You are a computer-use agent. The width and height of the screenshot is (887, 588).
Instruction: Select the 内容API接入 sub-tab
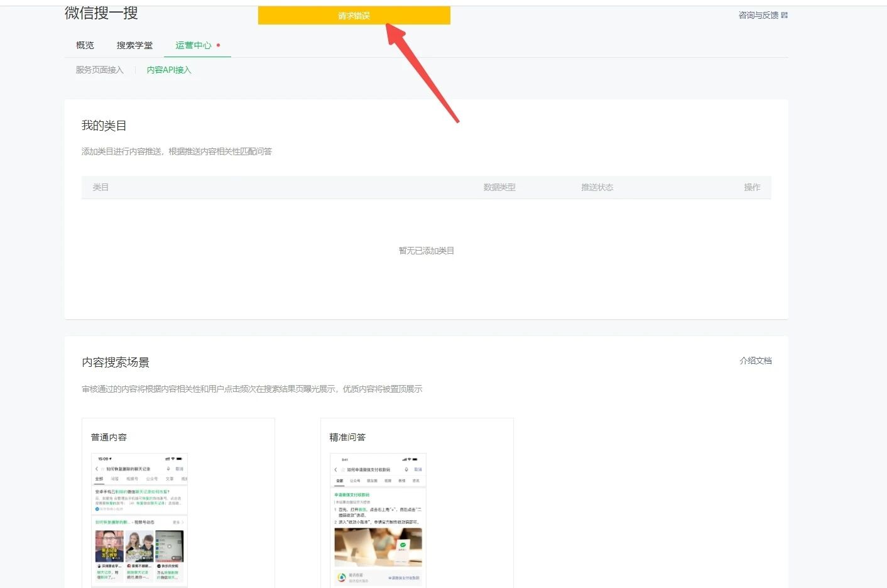[169, 70]
